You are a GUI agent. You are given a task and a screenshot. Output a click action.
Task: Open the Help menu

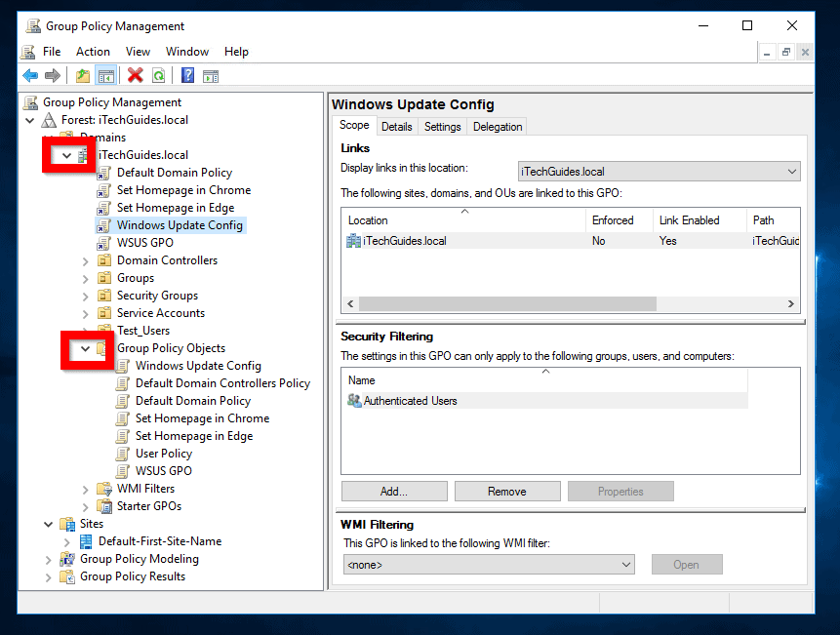tap(236, 52)
